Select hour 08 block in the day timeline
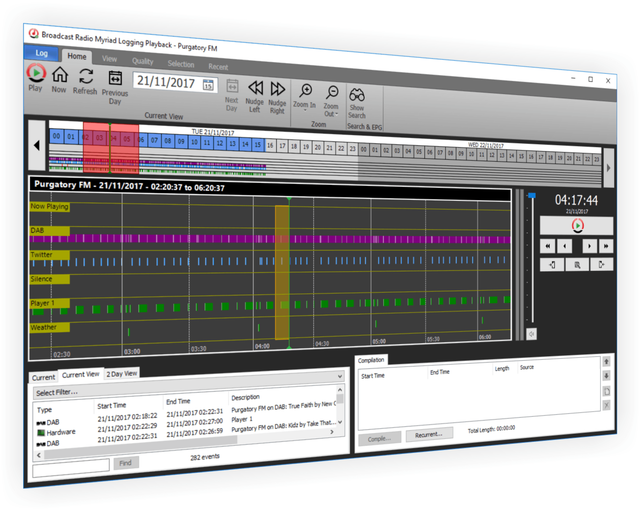 [x=167, y=142]
